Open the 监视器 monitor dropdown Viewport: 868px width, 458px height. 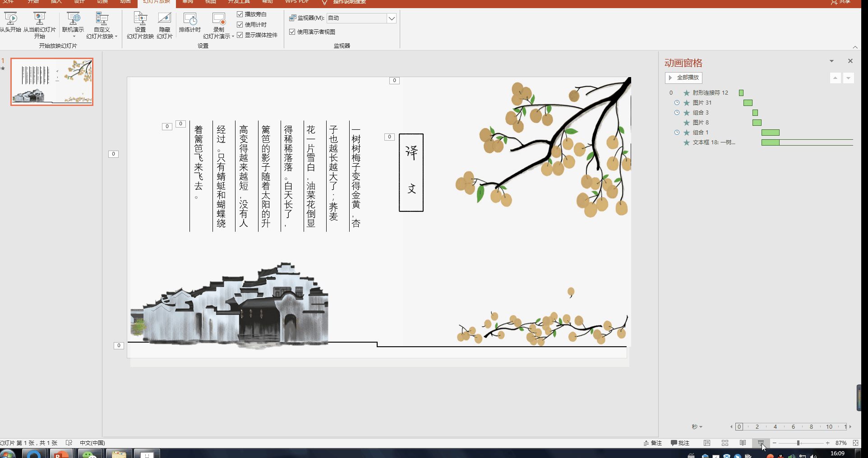[392, 18]
